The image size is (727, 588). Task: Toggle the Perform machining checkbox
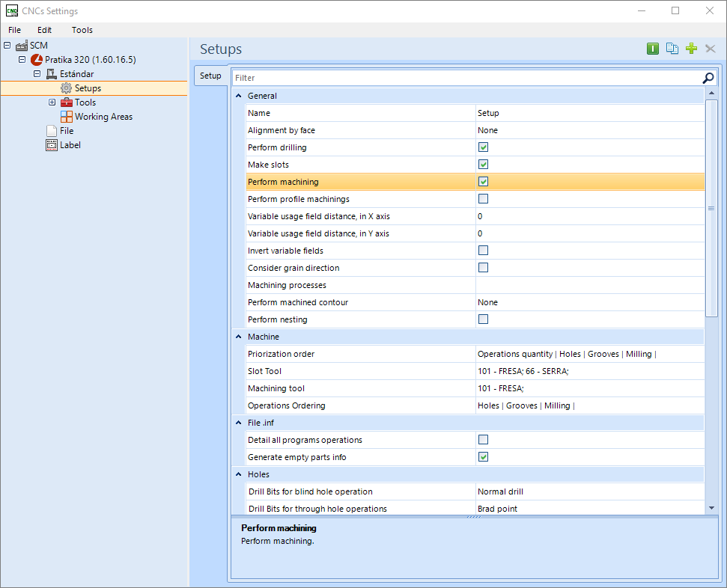(483, 182)
